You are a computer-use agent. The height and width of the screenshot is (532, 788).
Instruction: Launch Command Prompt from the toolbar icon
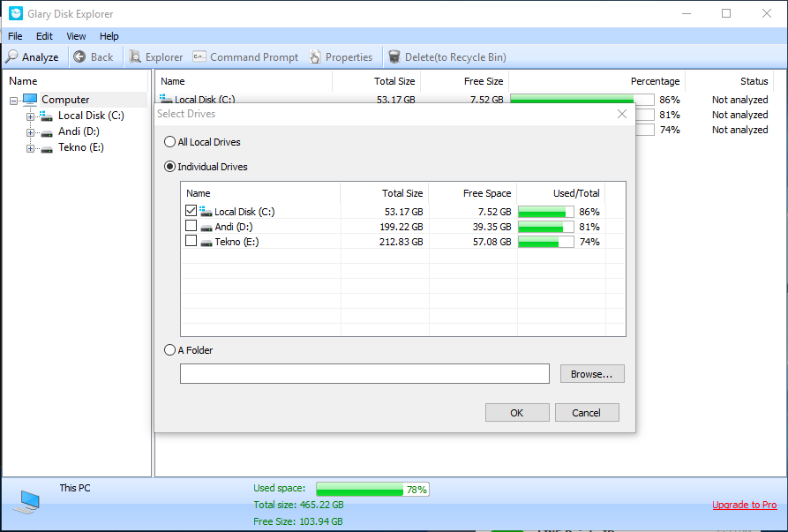pyautogui.click(x=199, y=57)
